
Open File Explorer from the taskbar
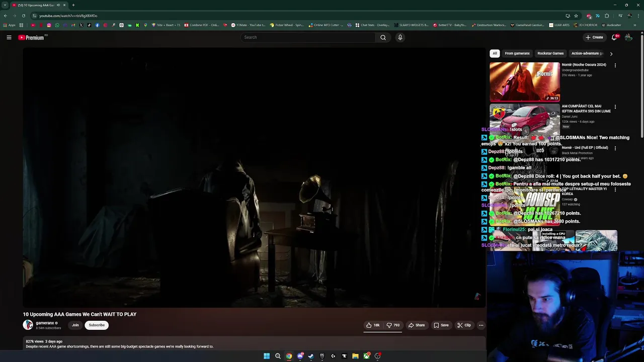pyautogui.click(x=355, y=356)
